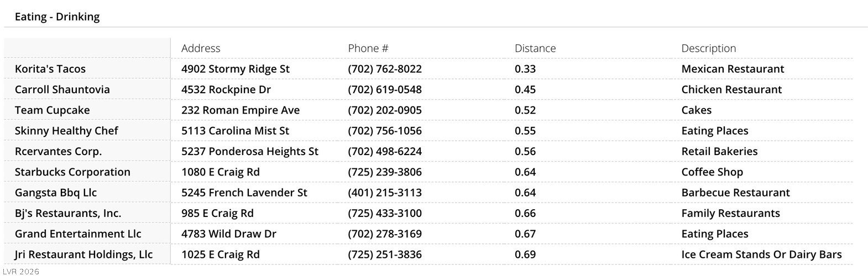Click Team Cupcake in the list
The width and height of the screenshot is (868, 276).
(53, 110)
